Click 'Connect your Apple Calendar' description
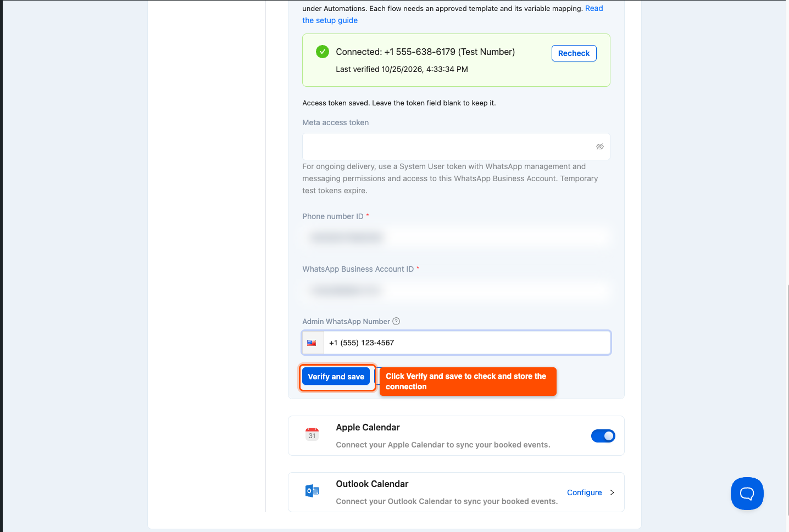 (x=443, y=445)
